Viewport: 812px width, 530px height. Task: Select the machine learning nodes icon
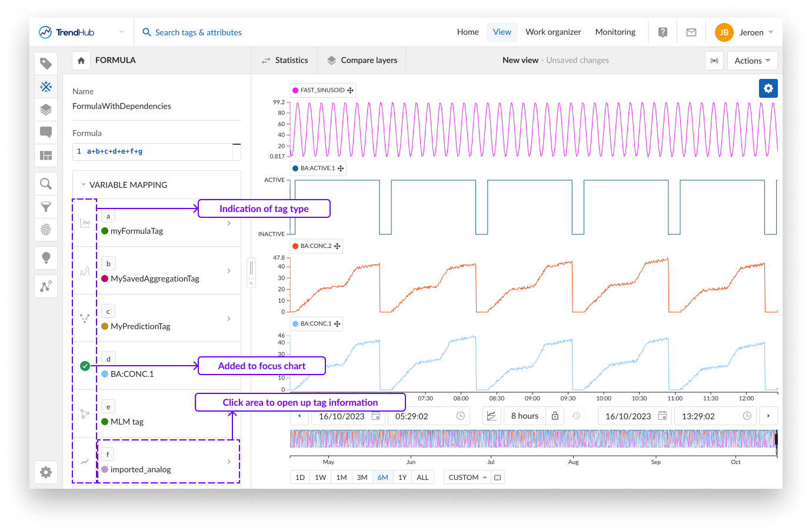pos(46,286)
